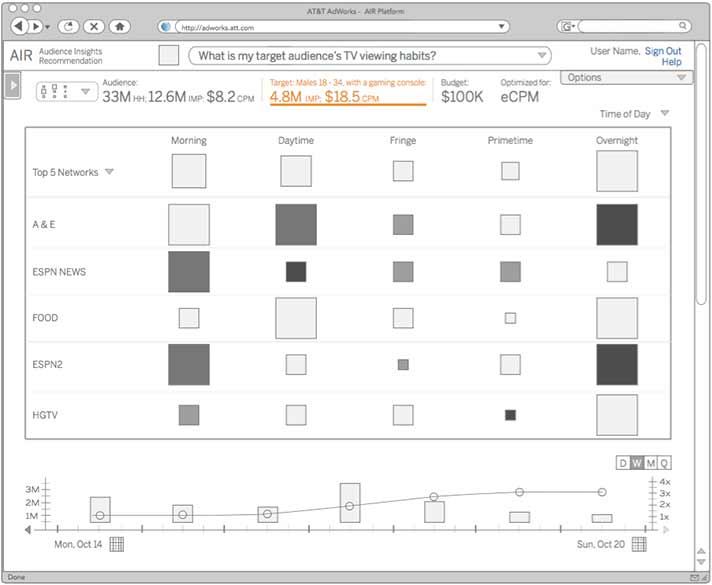Expand the left side panel arrow
The height and width of the screenshot is (585, 712).
coord(13,85)
